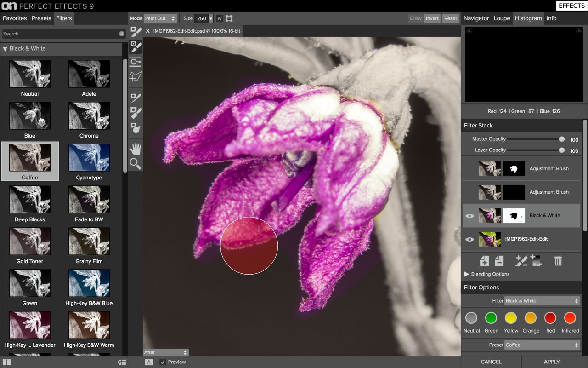The height and width of the screenshot is (368, 588).
Task: Click the brush Size value field
Action: 201,18
